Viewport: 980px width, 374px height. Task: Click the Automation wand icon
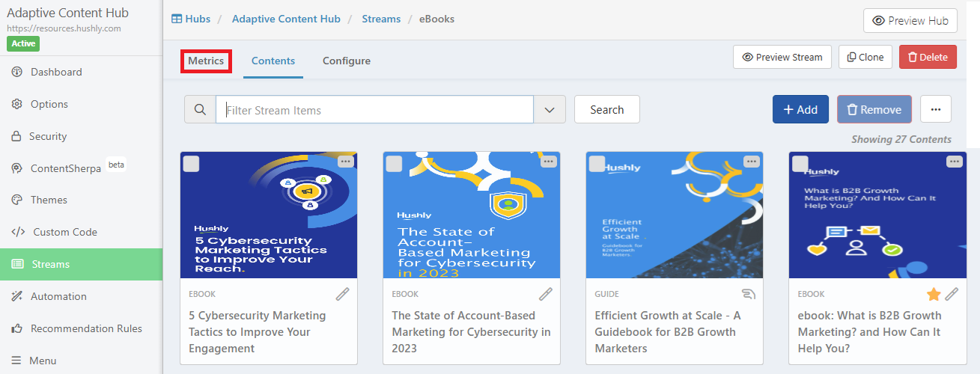[x=17, y=296]
